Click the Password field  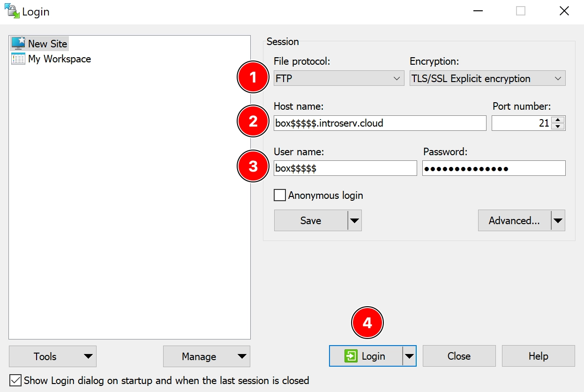494,168
